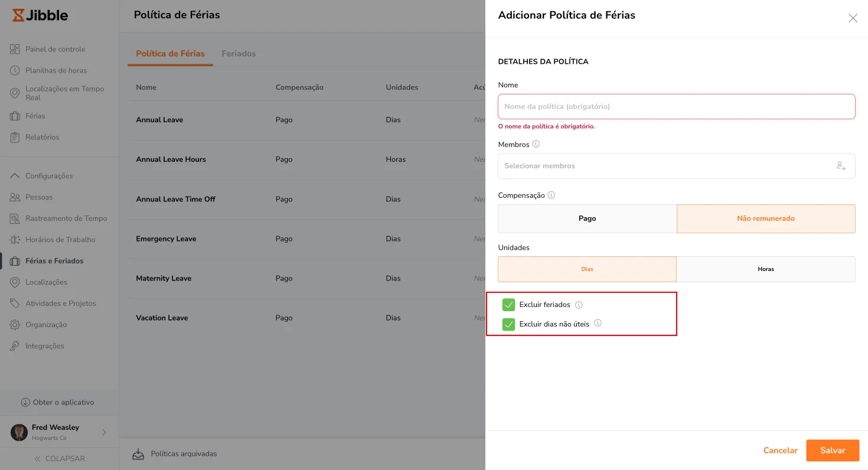Viewport: 868px width, 470px height.
Task: Click Fred Weasley's avatar photo
Action: (x=19, y=432)
